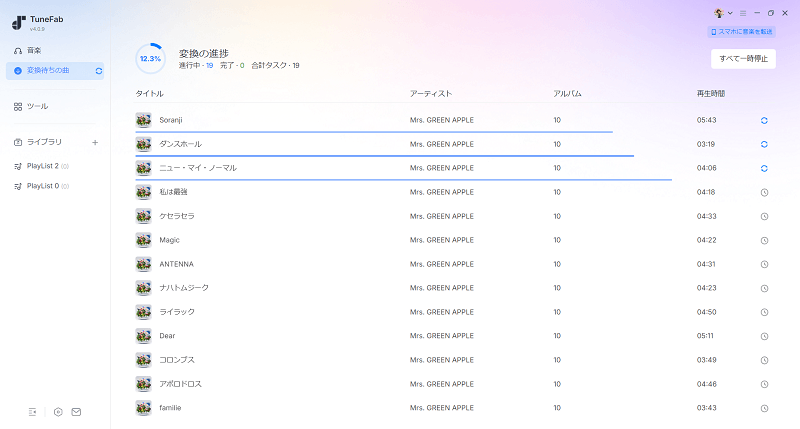
Task: Click the 05:11 duration of Dear
Action: tap(705, 336)
